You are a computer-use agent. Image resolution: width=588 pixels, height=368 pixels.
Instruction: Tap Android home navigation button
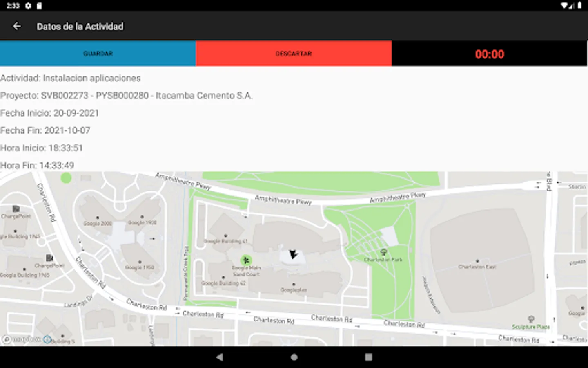[x=294, y=357]
